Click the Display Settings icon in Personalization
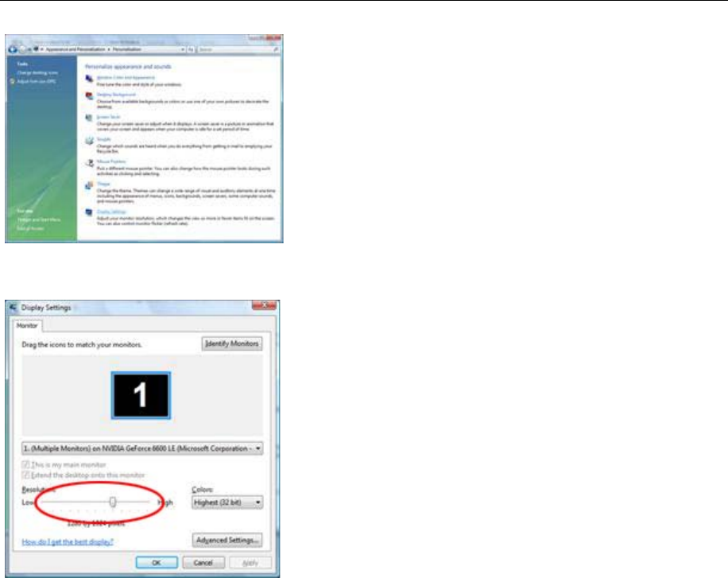Viewport: 728px width, 578px height. click(89, 213)
